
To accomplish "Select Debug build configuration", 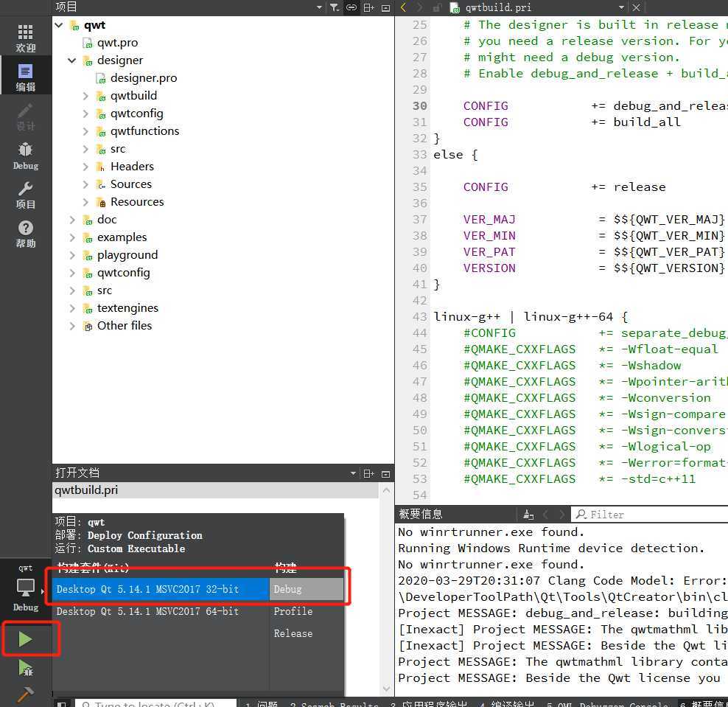I will point(307,589).
